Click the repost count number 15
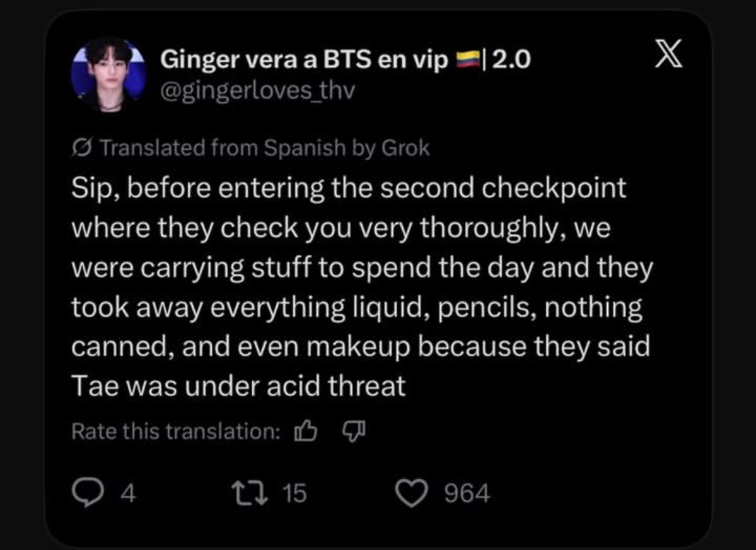This screenshot has height=550, width=756. tap(294, 494)
